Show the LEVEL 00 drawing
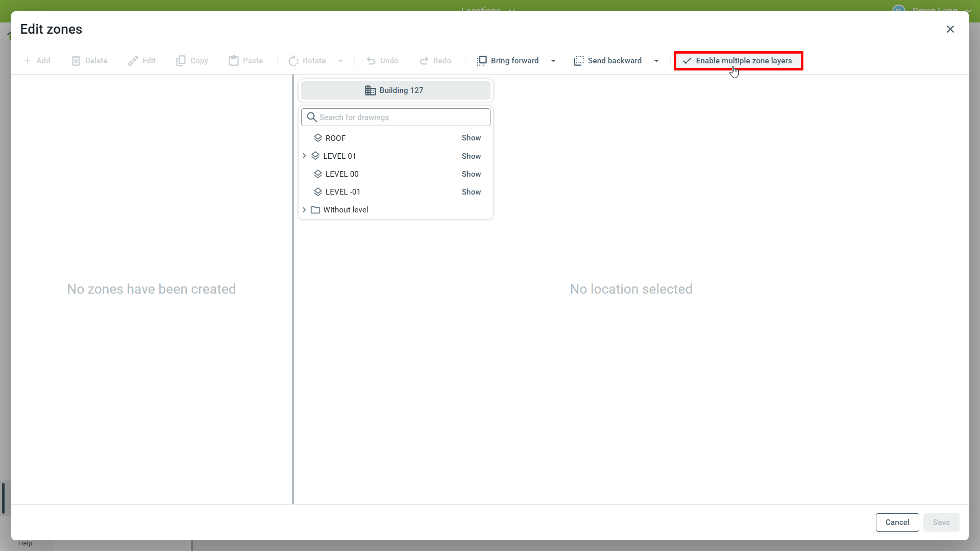The height and width of the screenshot is (551, 980). coord(471,174)
